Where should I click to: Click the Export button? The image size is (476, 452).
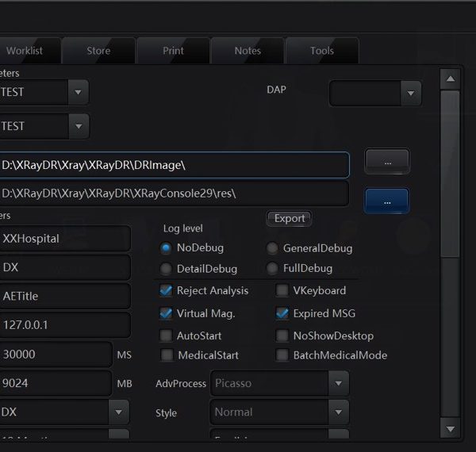(290, 218)
